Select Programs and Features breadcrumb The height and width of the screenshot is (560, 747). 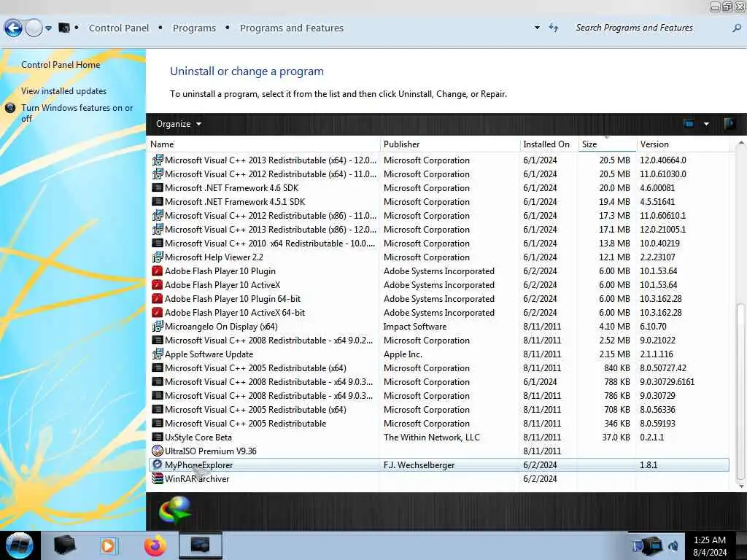point(292,28)
